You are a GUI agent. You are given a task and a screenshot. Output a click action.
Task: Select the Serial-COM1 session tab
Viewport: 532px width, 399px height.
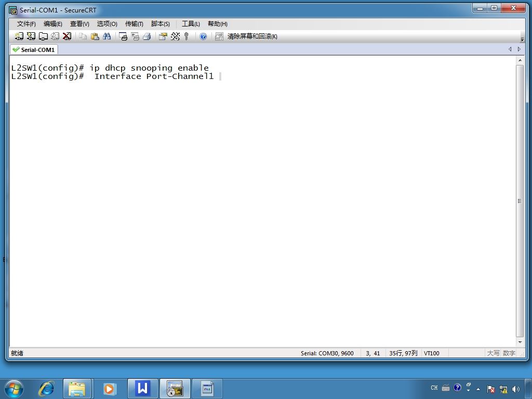pos(34,49)
